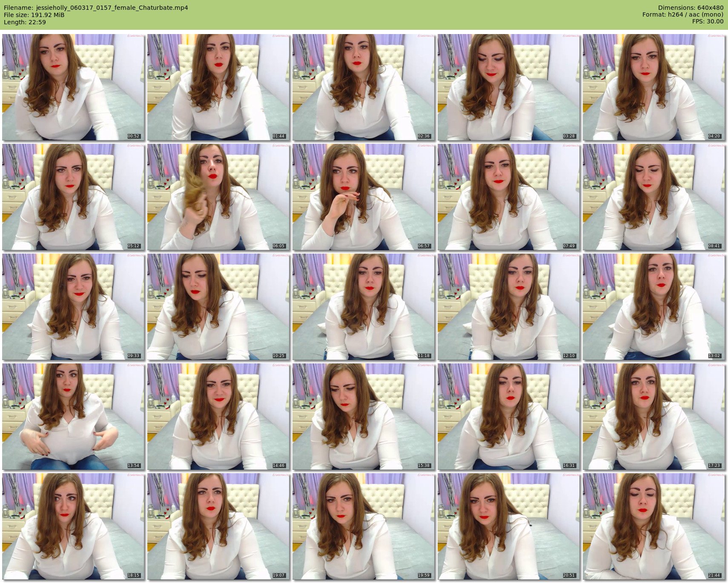Open the 21:44 frame thumbnail

click(x=654, y=526)
